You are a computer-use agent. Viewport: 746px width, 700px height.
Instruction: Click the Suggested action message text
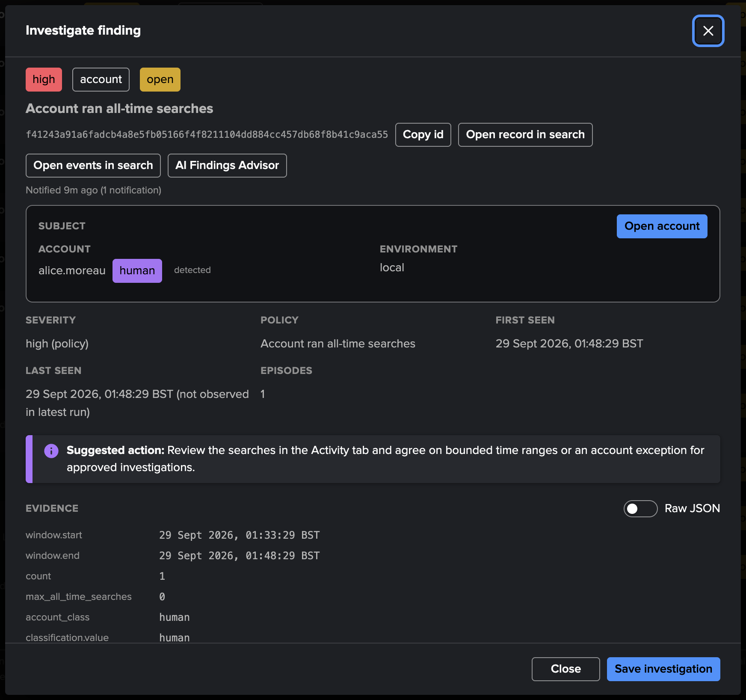[385, 459]
